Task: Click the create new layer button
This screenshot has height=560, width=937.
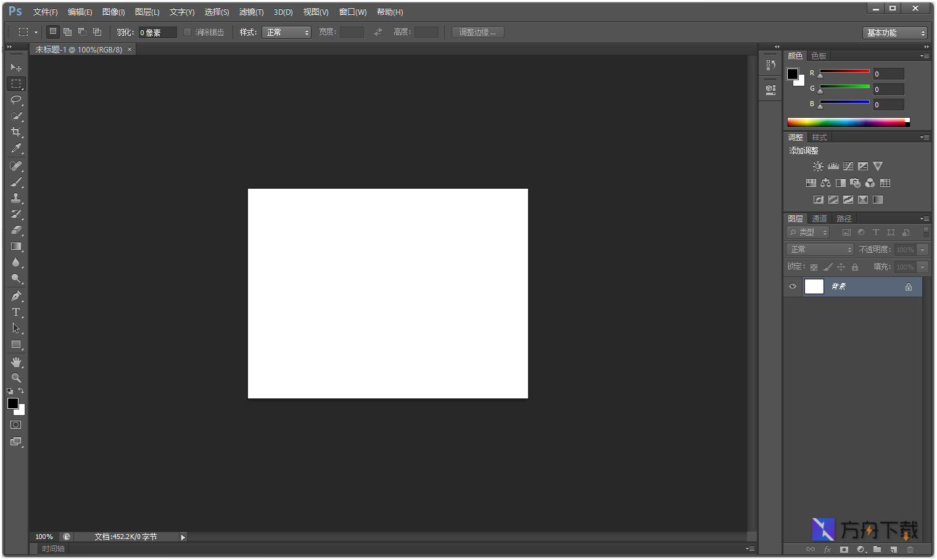Action: (x=894, y=549)
